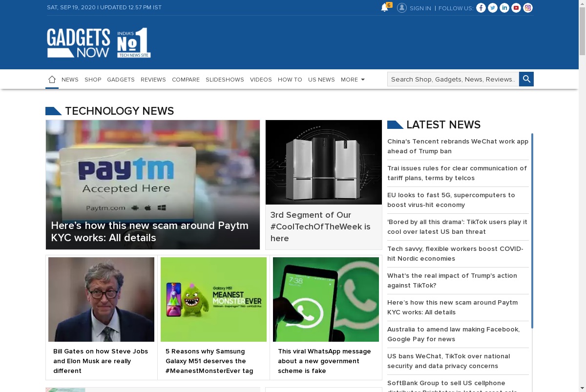Image resolution: width=586 pixels, height=392 pixels.
Task: Open the Paytm KYC scam headline story
Action: click(x=150, y=232)
